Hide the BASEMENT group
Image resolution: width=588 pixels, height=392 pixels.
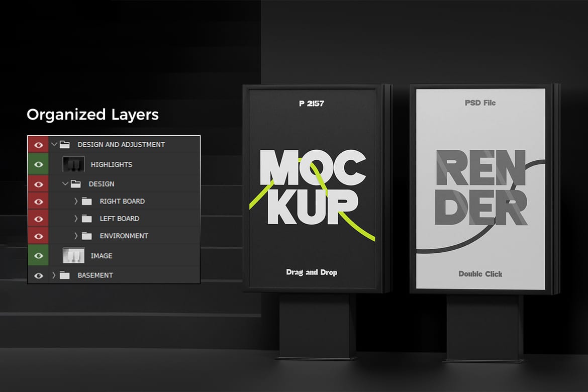coord(38,276)
